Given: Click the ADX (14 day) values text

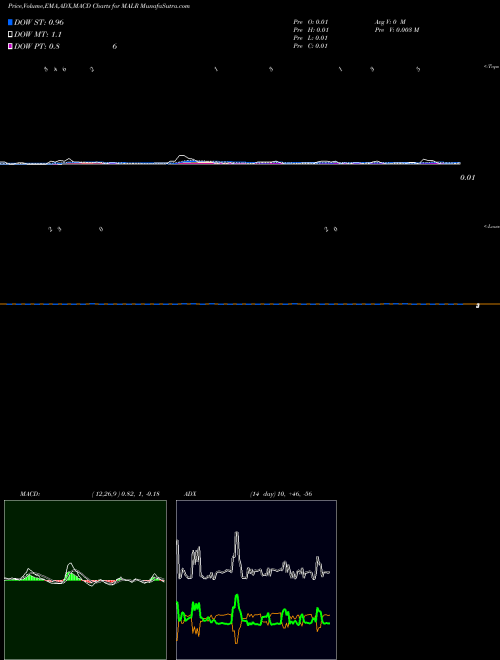Looking at the screenshot, I should coord(281,494).
